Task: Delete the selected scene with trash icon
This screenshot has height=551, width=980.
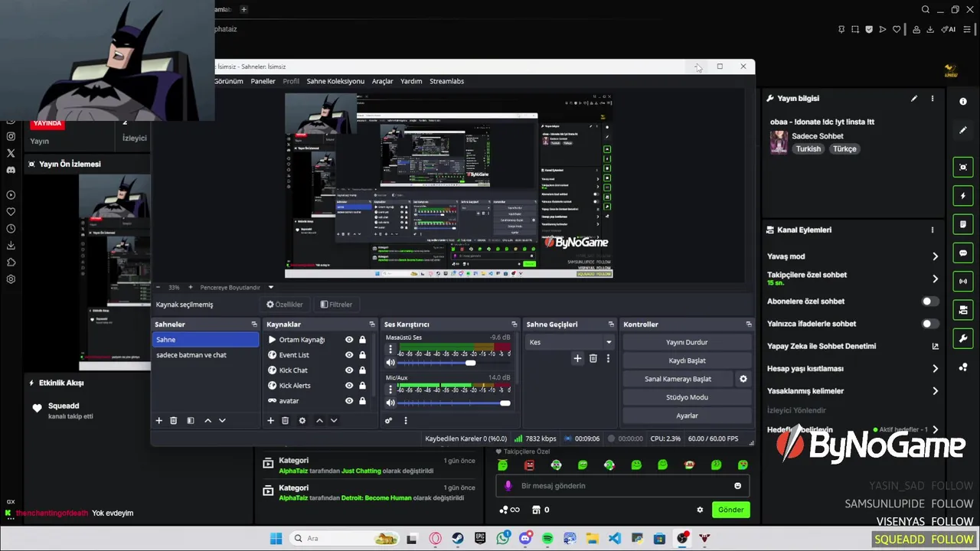Action: tap(174, 420)
